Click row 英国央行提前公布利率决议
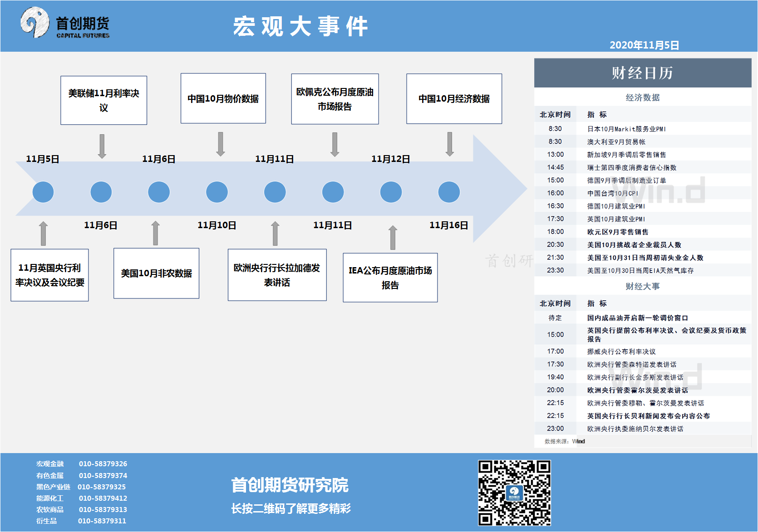 (643, 335)
